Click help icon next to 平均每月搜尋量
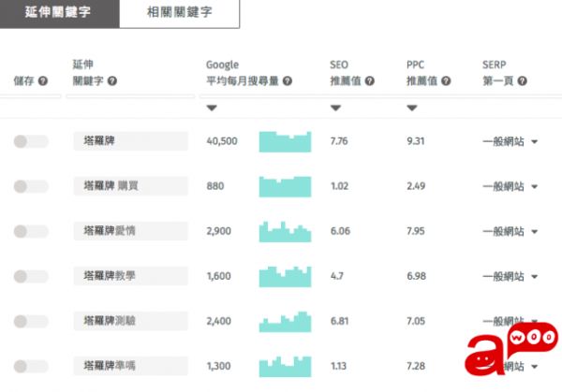The image size is (562, 392). pyautogui.click(x=288, y=80)
